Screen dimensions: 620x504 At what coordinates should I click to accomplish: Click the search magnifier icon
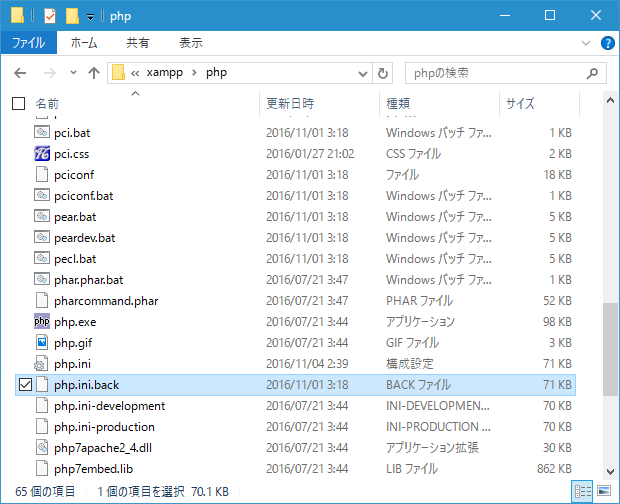coord(592,73)
